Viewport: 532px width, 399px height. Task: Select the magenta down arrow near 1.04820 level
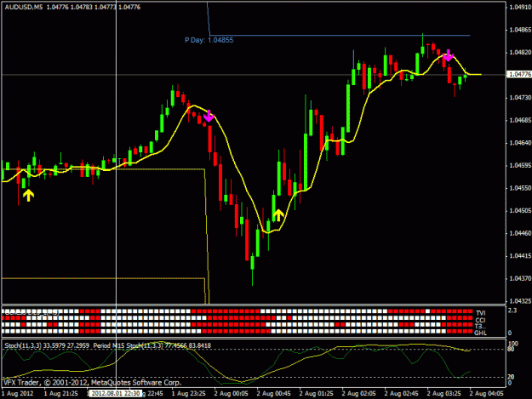click(449, 55)
